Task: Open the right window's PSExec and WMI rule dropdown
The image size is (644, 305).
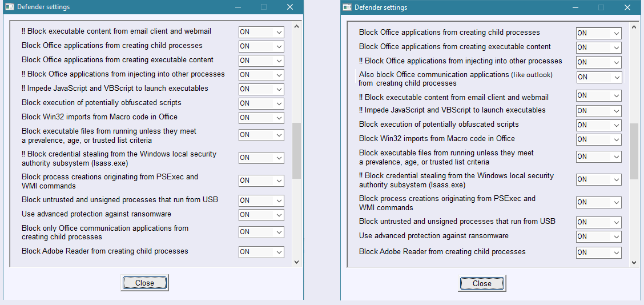Action: point(598,202)
